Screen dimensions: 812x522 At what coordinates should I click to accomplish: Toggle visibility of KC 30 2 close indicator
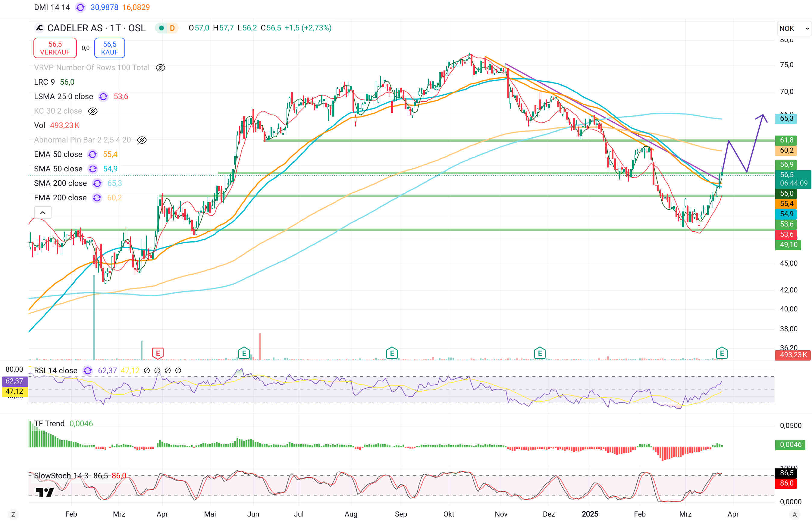[x=92, y=111]
